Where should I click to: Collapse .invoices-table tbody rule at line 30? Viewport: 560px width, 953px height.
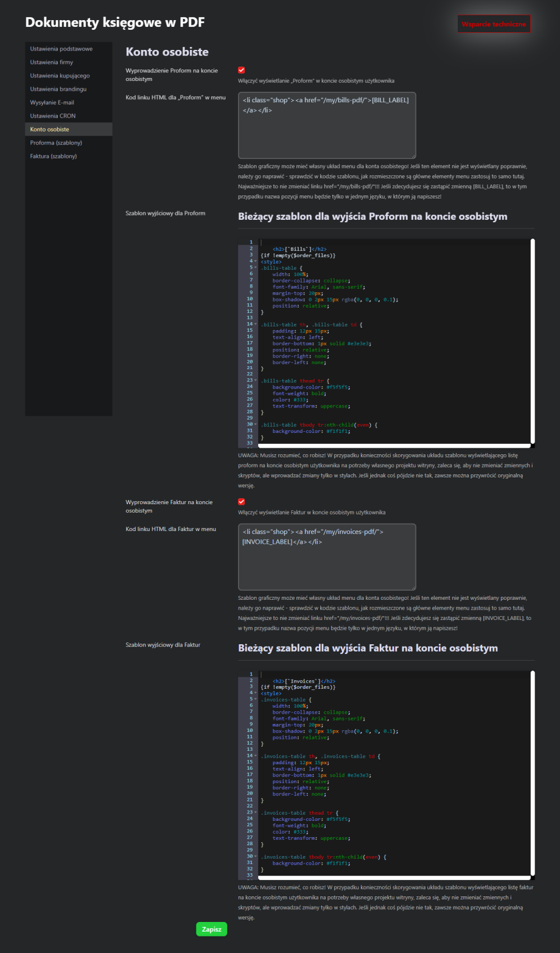point(256,857)
